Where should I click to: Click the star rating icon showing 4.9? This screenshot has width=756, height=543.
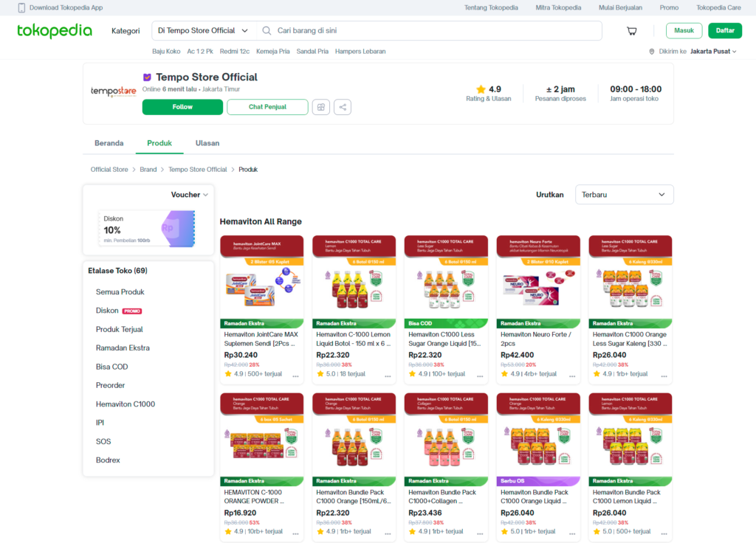coord(481,89)
